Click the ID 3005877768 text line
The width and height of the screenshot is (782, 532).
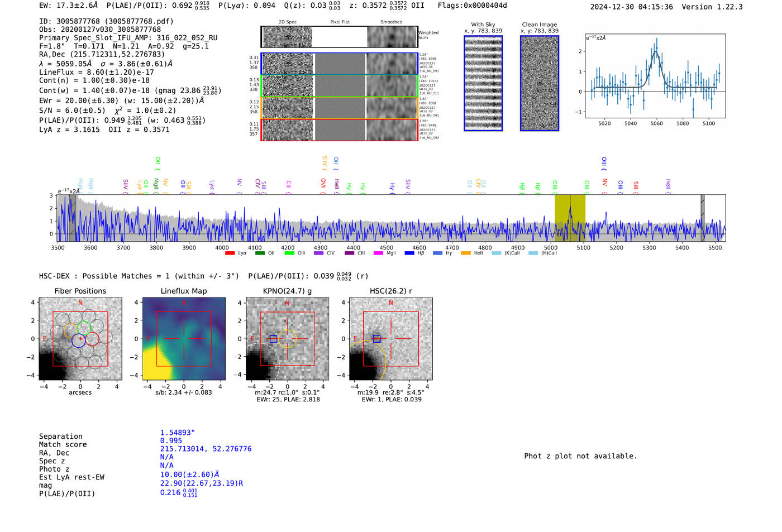point(106,21)
